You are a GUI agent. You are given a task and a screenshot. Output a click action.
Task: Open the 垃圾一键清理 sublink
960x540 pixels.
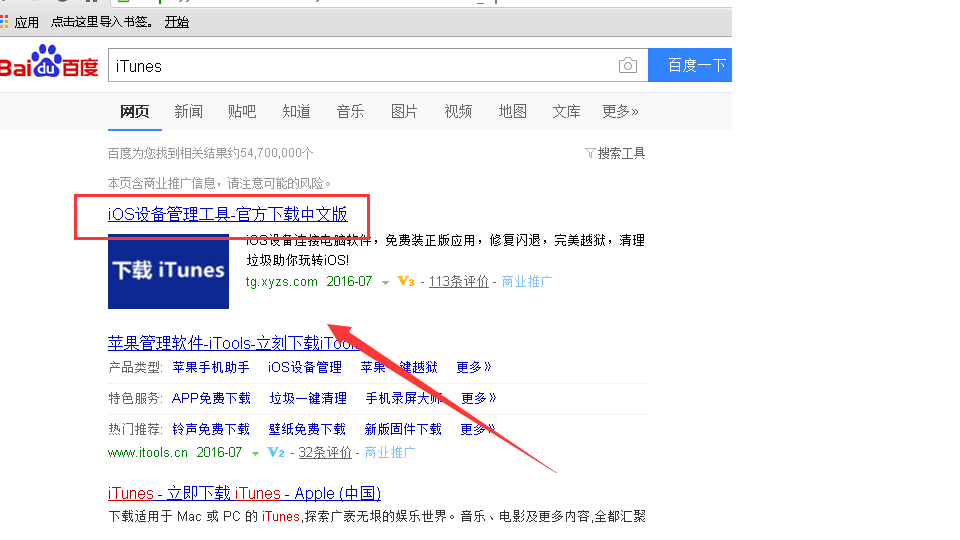pos(308,399)
